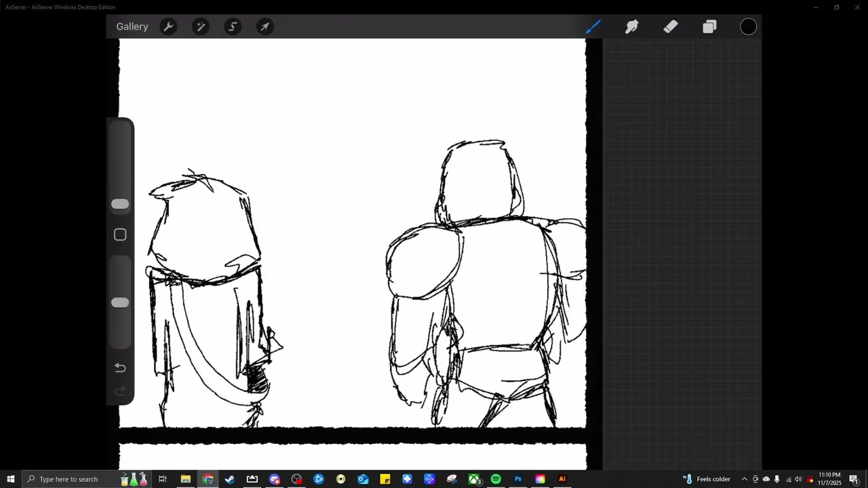
Task: Open File Explorer from the taskbar
Action: (x=185, y=479)
